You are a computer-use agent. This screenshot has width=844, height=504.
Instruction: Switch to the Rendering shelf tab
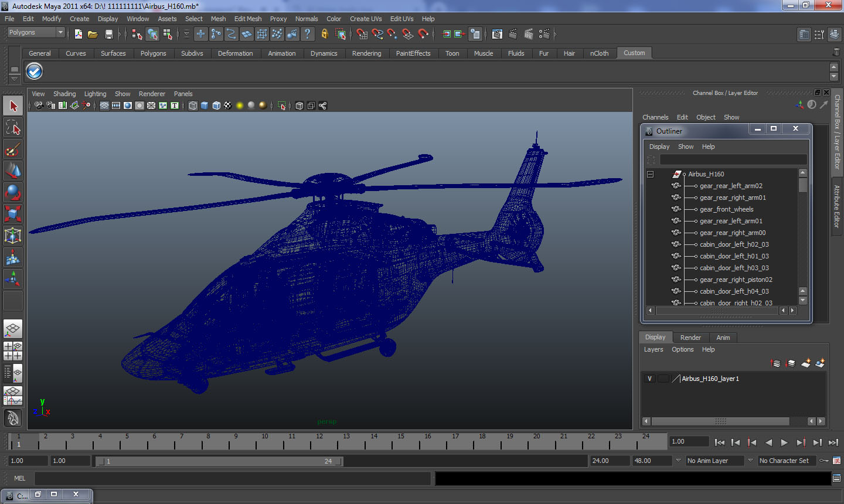366,53
